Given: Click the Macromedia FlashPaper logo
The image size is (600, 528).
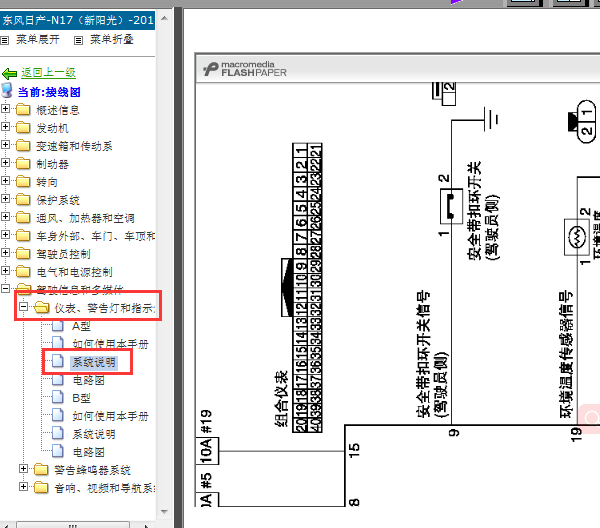Looking at the screenshot, I should tap(245, 69).
